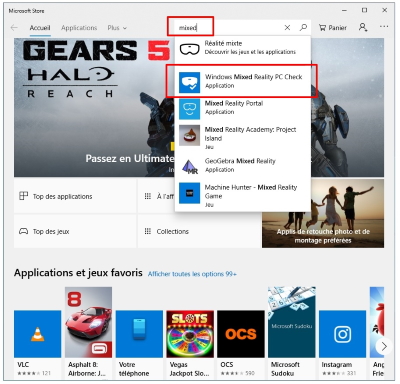
Task: Open Mixed Reality Academy: Project Island icon
Action: tap(190, 136)
